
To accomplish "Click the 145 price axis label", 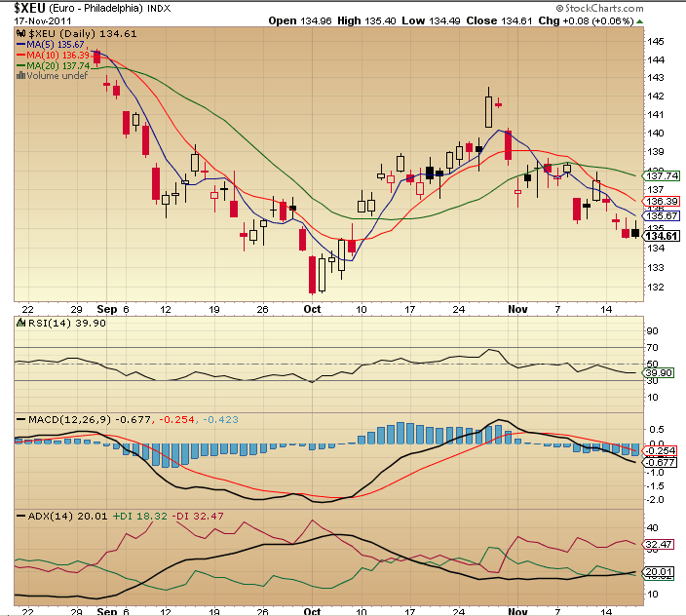I will [656, 42].
